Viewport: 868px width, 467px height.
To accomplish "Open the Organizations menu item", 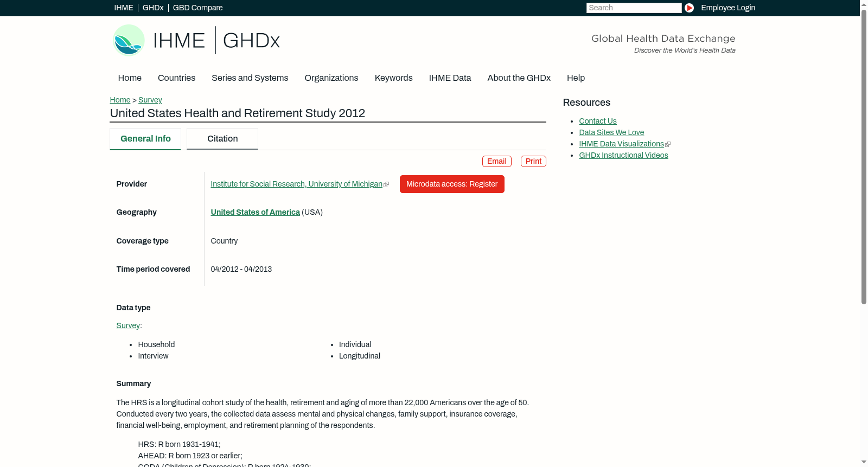I will click(331, 78).
